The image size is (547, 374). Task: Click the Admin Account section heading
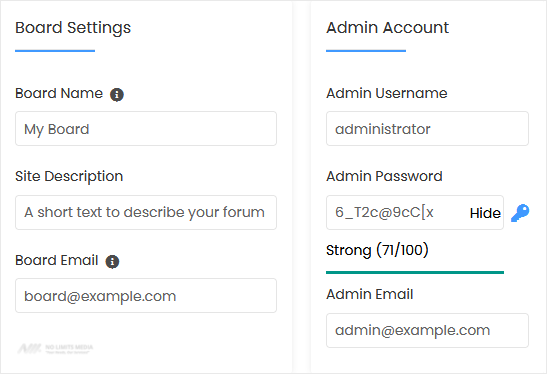pyautogui.click(x=387, y=28)
